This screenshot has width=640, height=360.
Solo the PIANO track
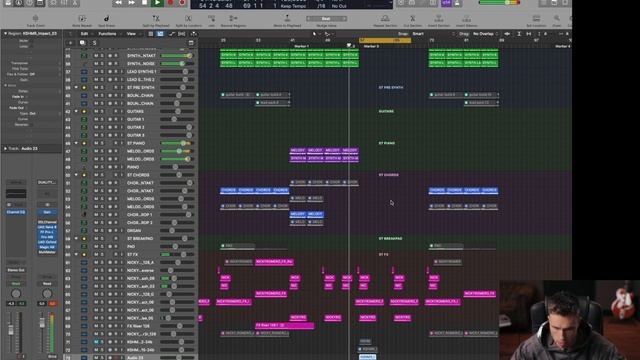coord(102,167)
